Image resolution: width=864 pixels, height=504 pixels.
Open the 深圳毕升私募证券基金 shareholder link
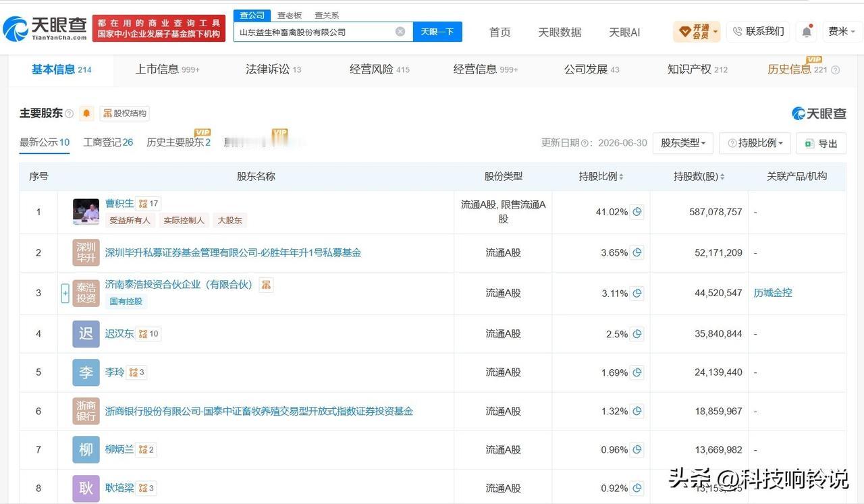233,253
